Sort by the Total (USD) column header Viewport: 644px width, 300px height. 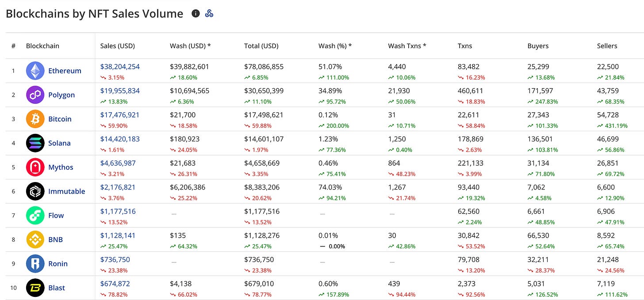[x=261, y=46]
